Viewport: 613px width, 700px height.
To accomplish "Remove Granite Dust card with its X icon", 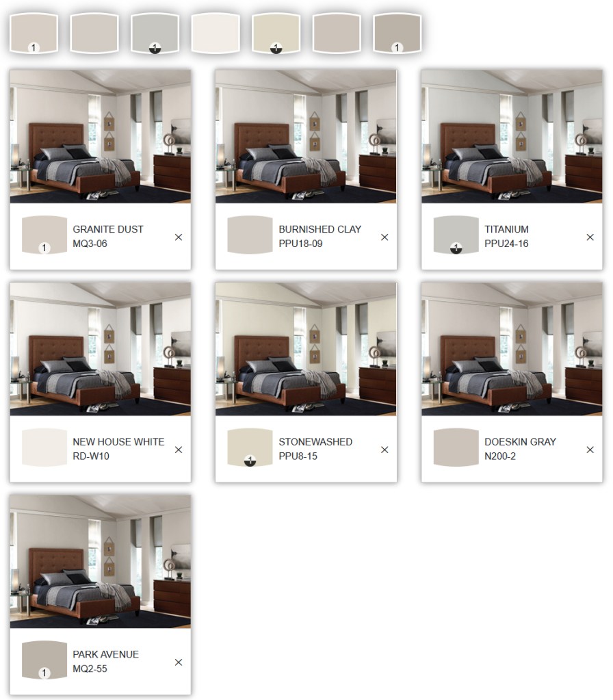I will point(179,237).
